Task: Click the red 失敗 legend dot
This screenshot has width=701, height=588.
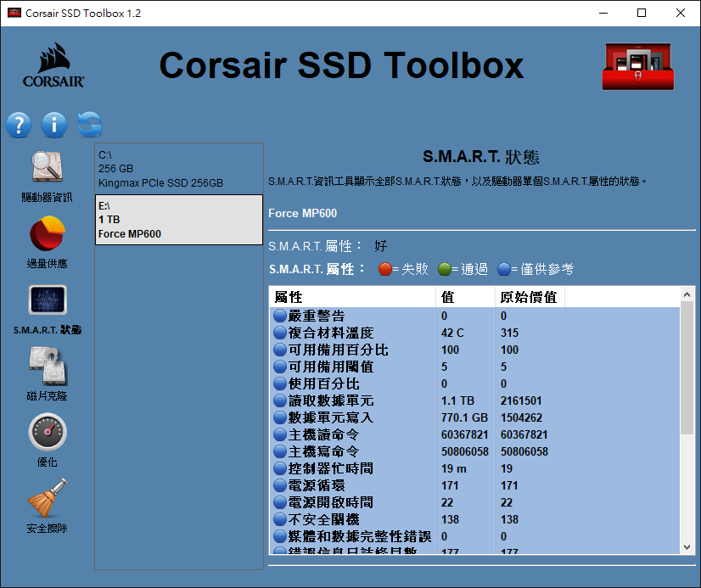Action: click(x=385, y=269)
